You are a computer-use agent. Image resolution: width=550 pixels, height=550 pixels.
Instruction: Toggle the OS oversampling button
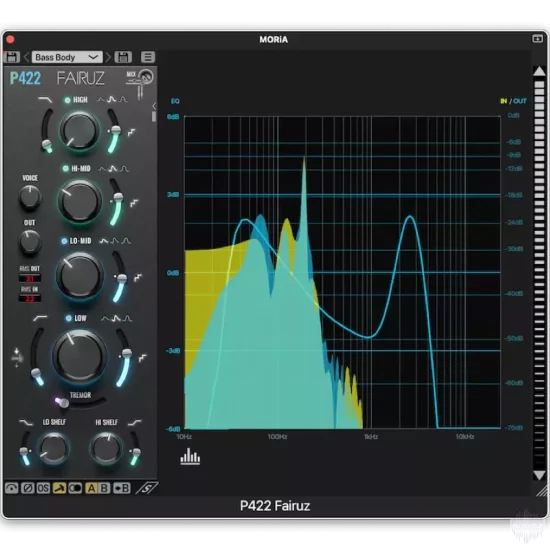(43, 488)
